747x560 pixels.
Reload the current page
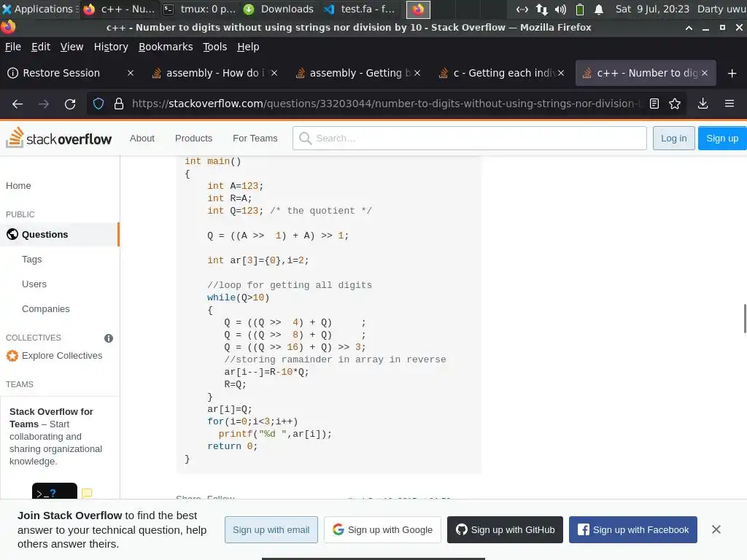point(70,104)
